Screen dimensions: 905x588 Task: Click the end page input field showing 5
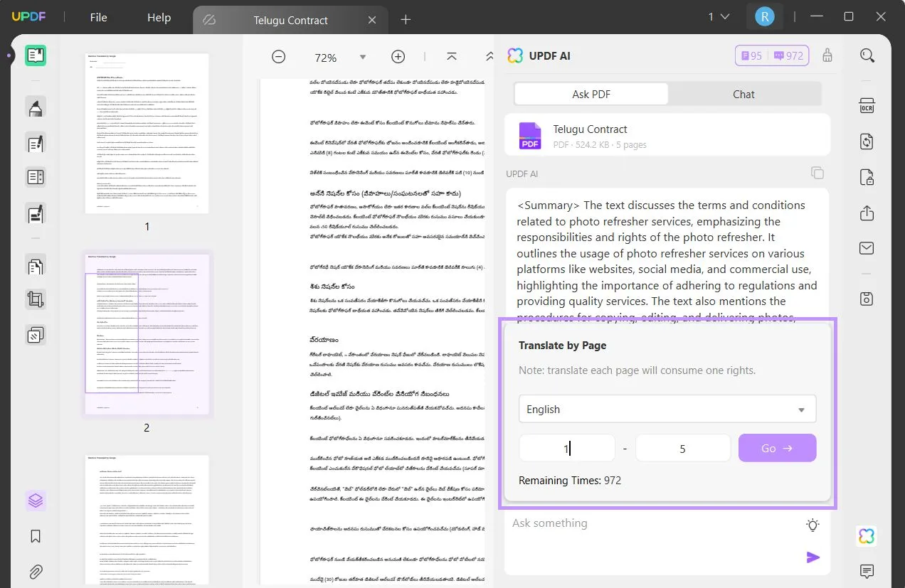click(683, 448)
